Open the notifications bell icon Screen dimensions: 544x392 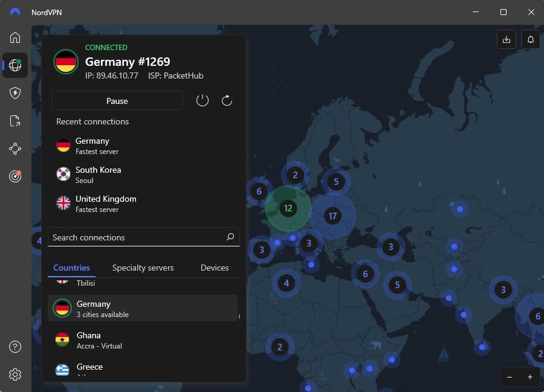pyautogui.click(x=531, y=39)
